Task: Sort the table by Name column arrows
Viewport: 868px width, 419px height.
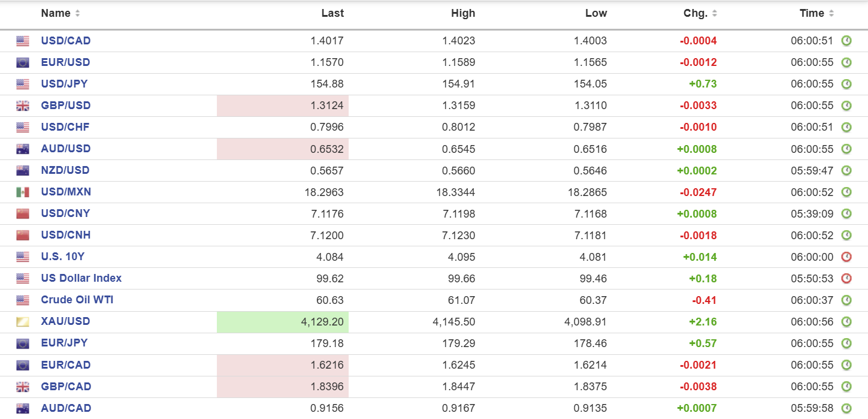Action: [x=78, y=13]
